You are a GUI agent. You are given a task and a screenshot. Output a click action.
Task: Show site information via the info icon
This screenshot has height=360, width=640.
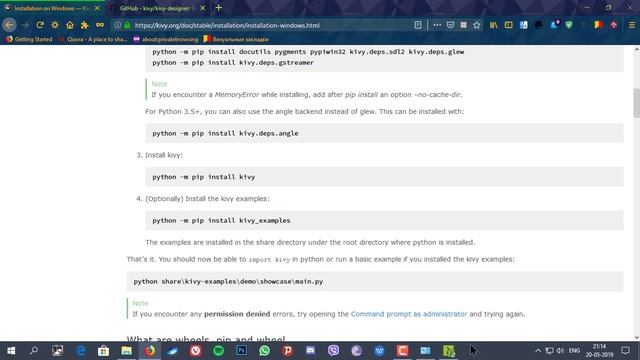[118, 25]
